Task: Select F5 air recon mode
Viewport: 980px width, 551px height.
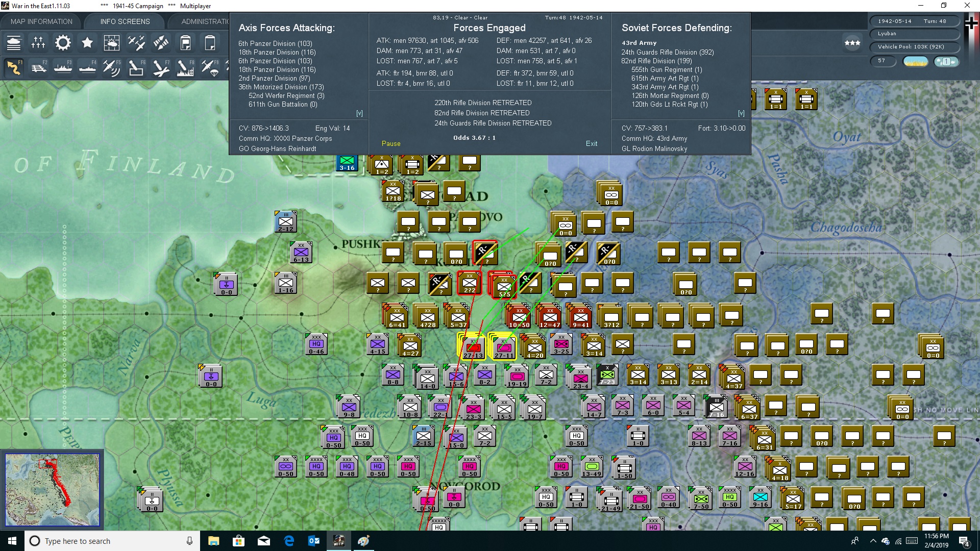Action: click(x=111, y=67)
